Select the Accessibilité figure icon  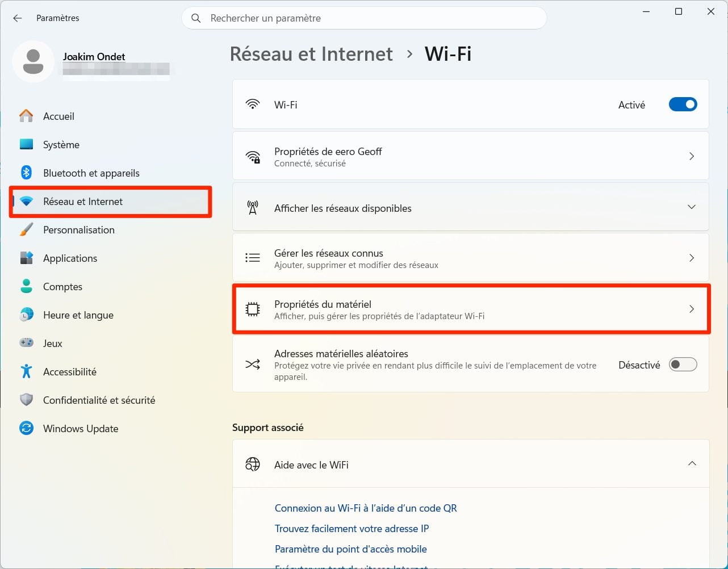pyautogui.click(x=26, y=371)
